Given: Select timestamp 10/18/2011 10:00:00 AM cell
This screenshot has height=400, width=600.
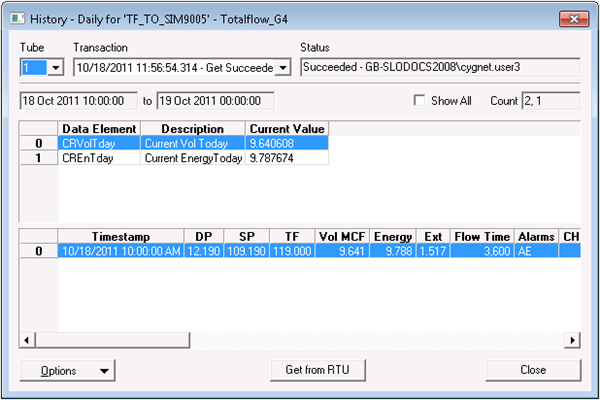Looking at the screenshot, I should [121, 251].
